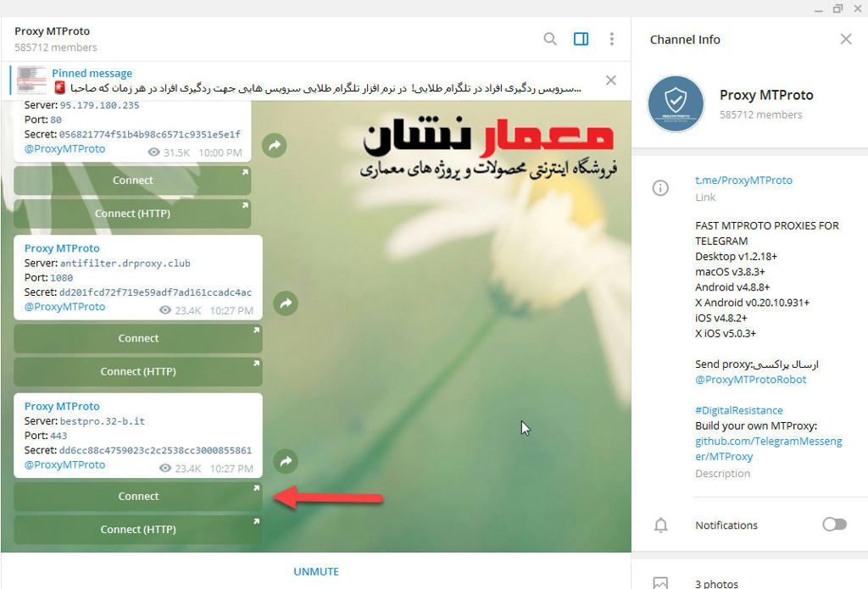Connect to antifilter.drproxy.club proxy
868x589 pixels.
[138, 338]
